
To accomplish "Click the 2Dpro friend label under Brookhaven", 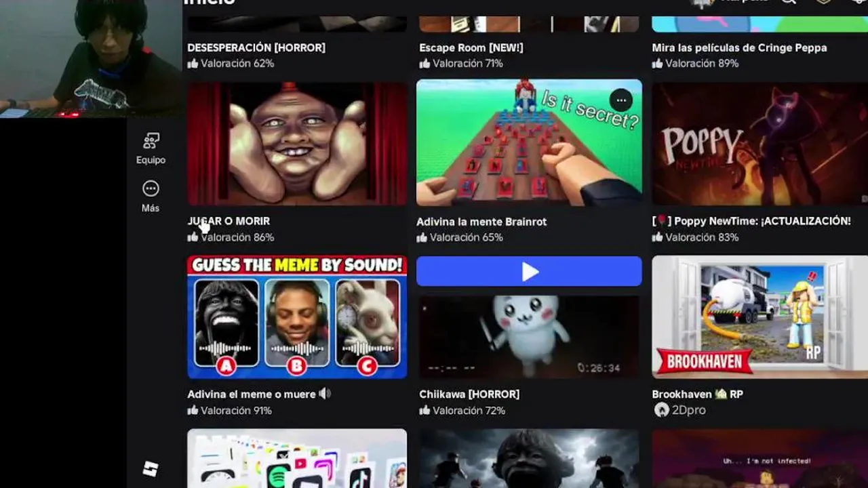I will tap(688, 410).
